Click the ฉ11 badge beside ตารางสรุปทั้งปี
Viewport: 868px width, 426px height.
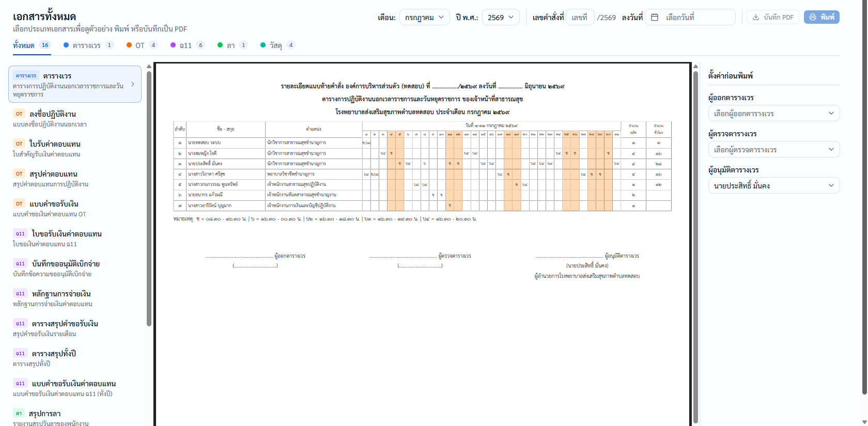(x=20, y=353)
